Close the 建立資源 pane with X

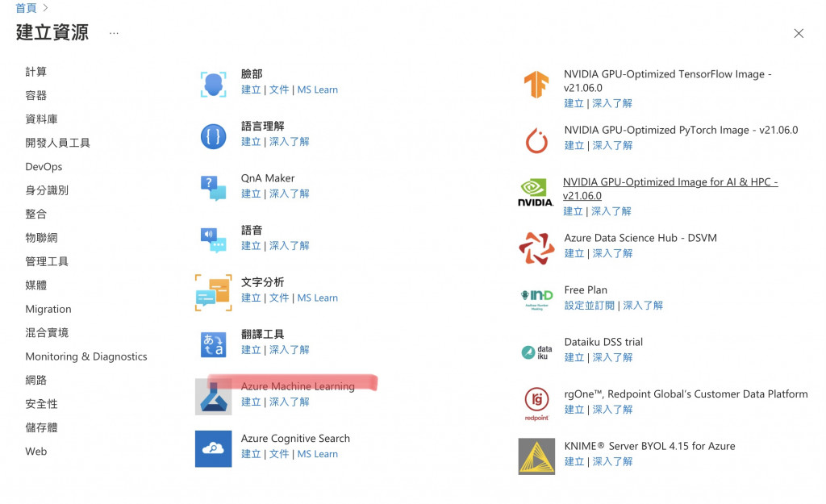[799, 33]
